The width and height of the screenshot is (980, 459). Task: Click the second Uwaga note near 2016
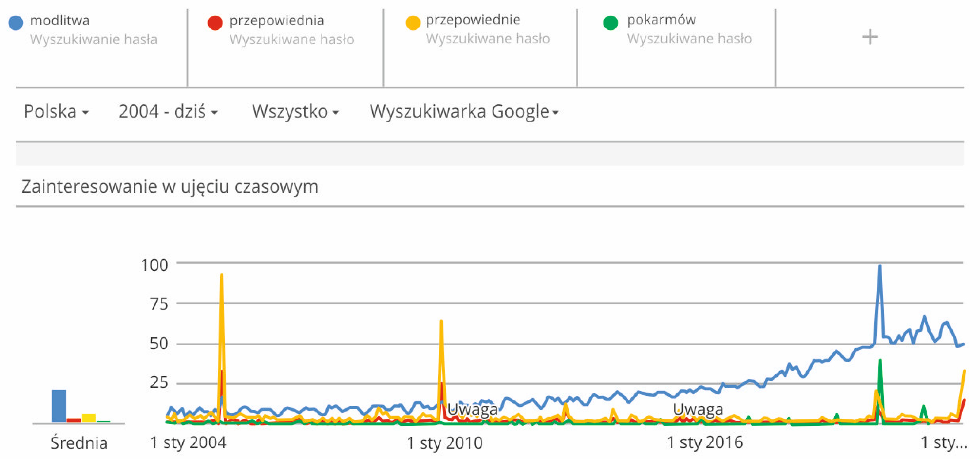(x=698, y=409)
